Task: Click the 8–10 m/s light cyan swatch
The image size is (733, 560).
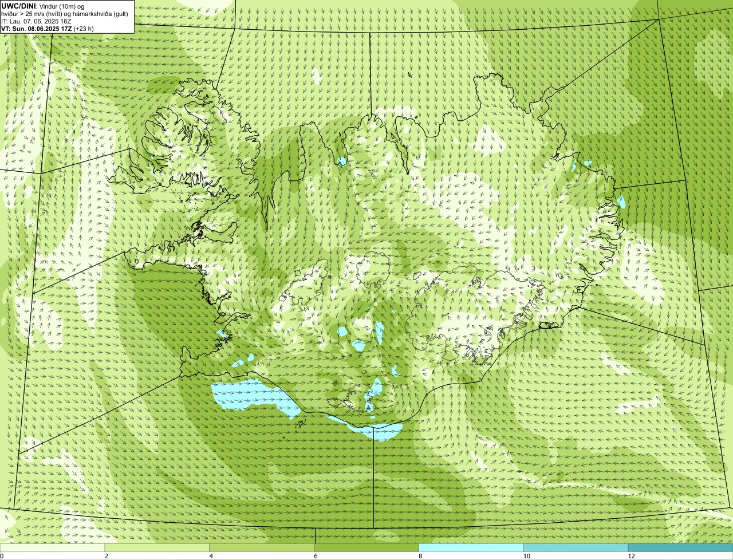Action: [472, 548]
